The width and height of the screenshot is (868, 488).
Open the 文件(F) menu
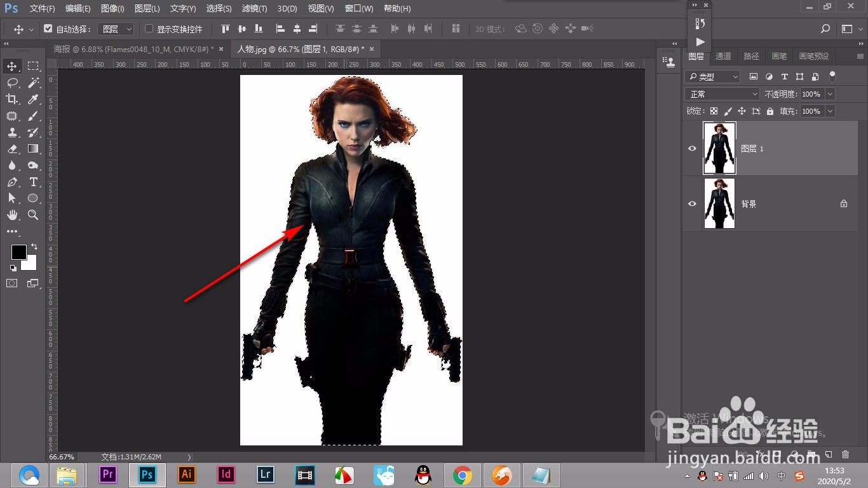(43, 9)
